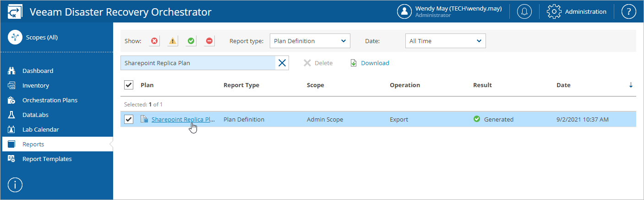
Task: Click the Generated result text
Action: [499, 119]
